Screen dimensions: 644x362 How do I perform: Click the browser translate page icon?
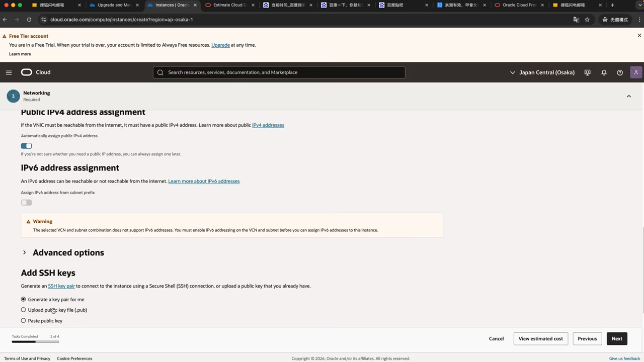click(x=576, y=20)
